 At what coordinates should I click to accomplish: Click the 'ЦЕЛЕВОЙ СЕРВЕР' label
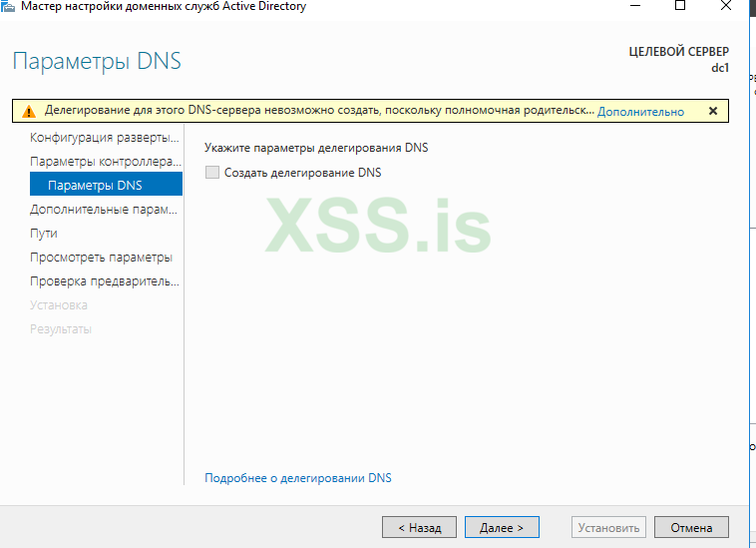679,51
